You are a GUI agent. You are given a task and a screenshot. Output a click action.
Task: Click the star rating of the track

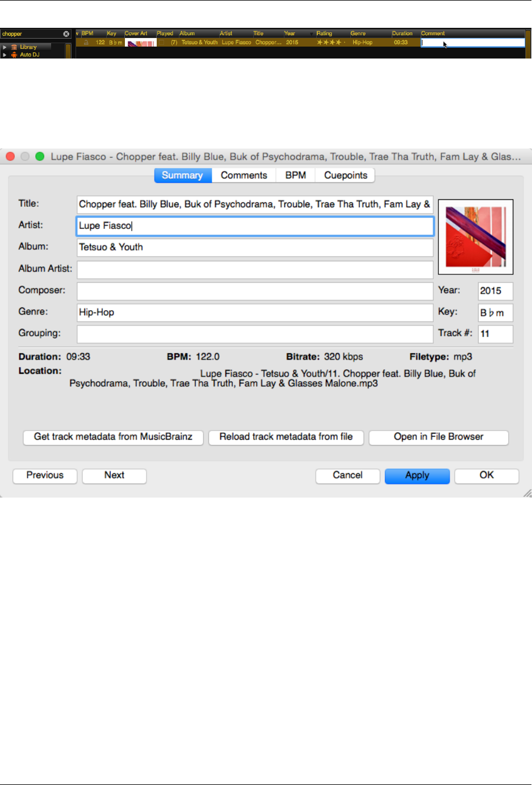(x=330, y=43)
